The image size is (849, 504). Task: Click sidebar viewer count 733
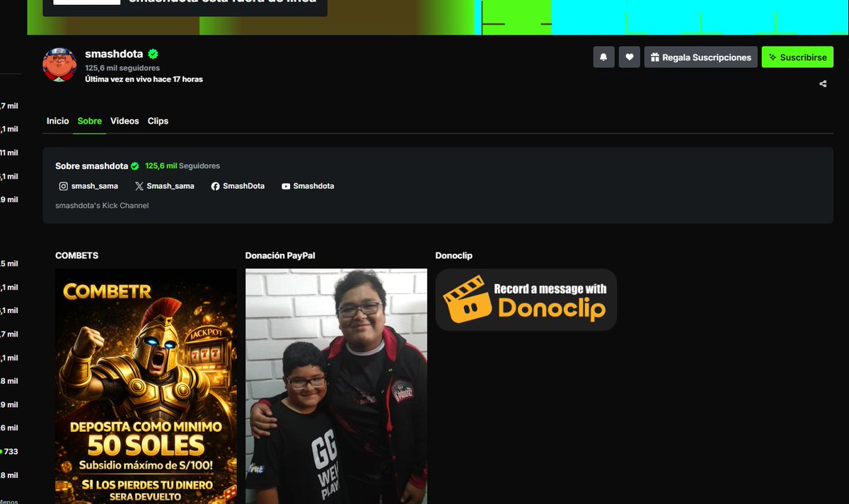pyautogui.click(x=11, y=451)
